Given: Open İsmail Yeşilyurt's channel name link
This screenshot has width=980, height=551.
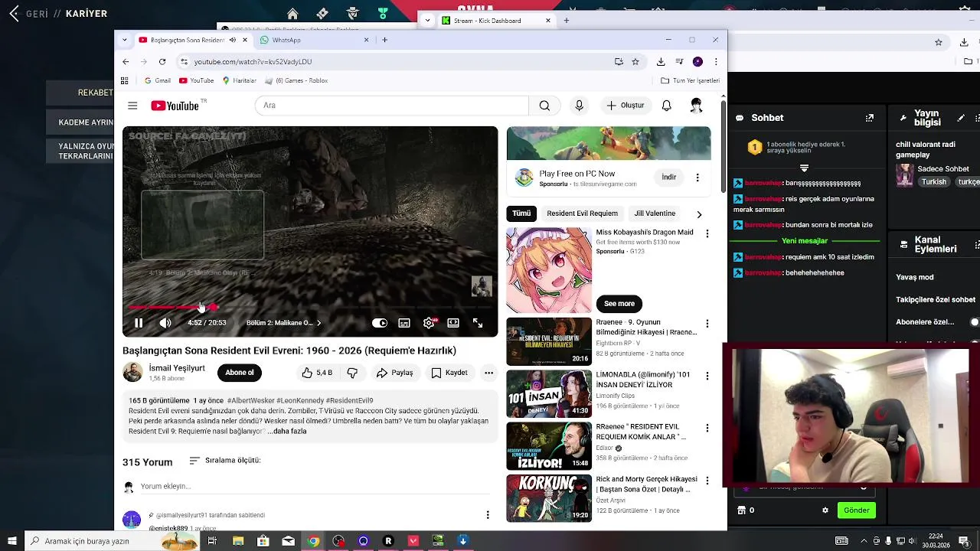Looking at the screenshot, I should (177, 368).
